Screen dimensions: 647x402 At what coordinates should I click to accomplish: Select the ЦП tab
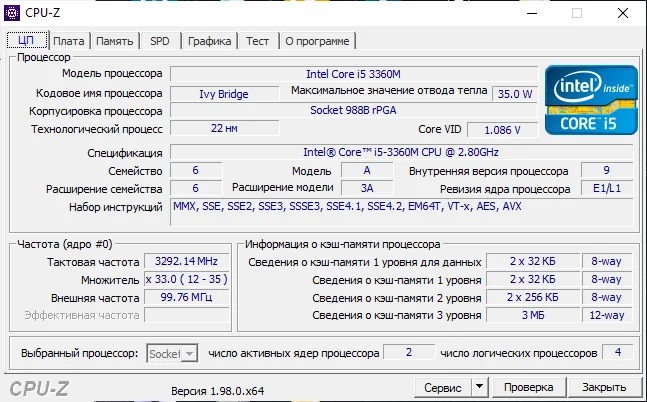point(27,40)
